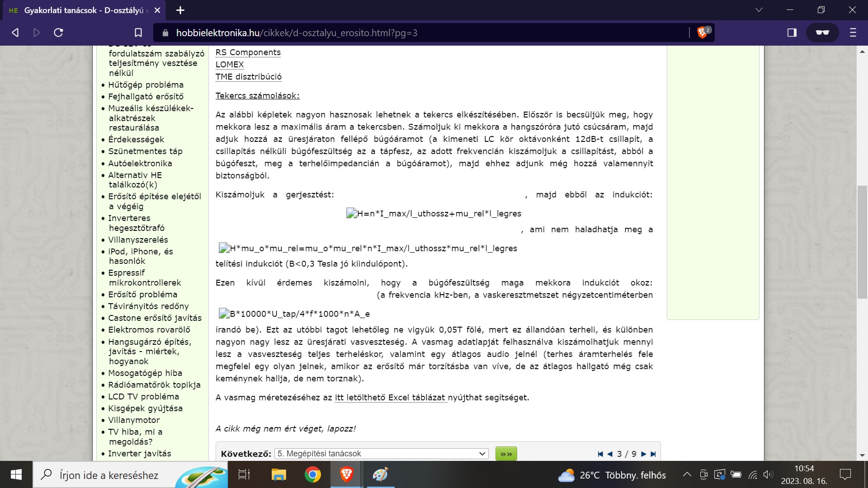Open the Erősítő probléma forum topic
This screenshot has width=868, height=488.
[x=142, y=295]
